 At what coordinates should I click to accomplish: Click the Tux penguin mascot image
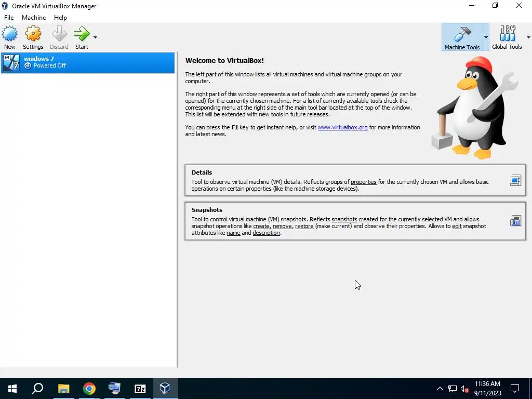(475, 108)
